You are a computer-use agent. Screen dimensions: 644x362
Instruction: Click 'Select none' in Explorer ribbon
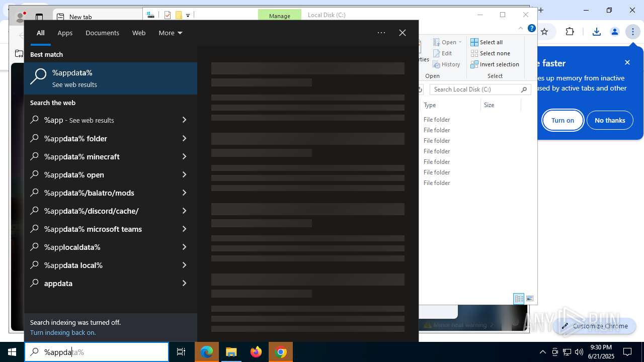click(490, 53)
